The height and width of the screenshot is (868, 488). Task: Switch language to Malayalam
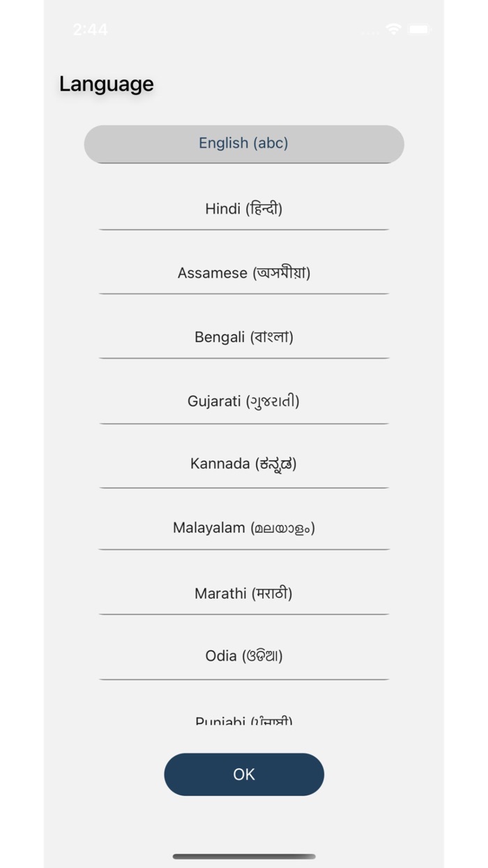(x=244, y=528)
